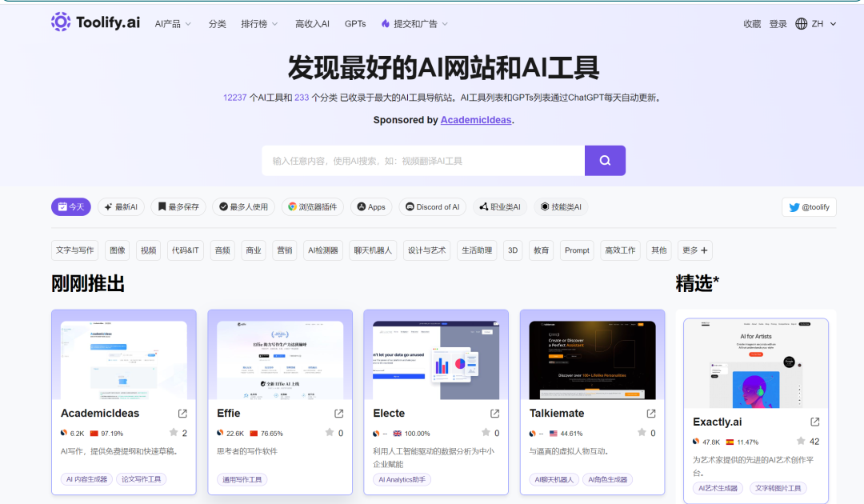Enable the 最新AI filter
This screenshot has height=504, width=864.
coord(121,206)
